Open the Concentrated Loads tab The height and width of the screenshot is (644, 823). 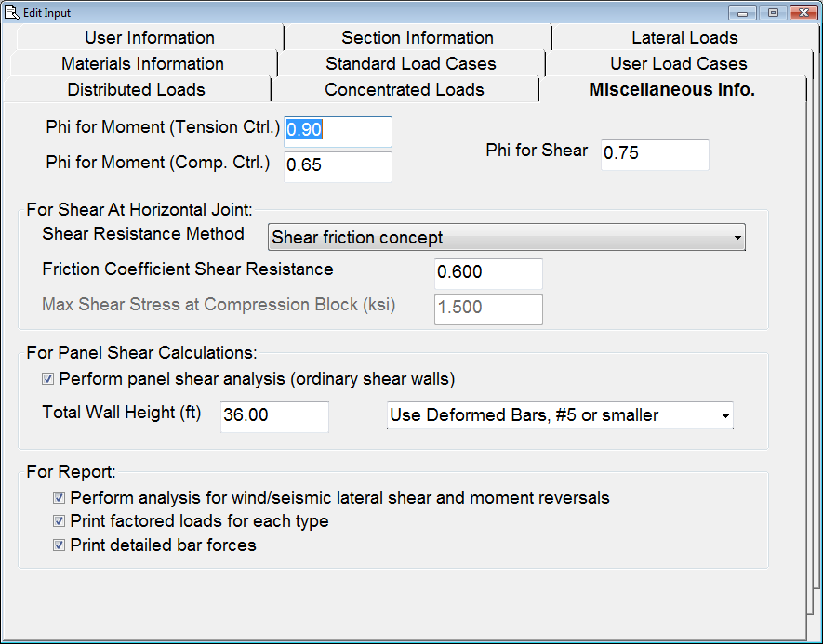(x=404, y=90)
